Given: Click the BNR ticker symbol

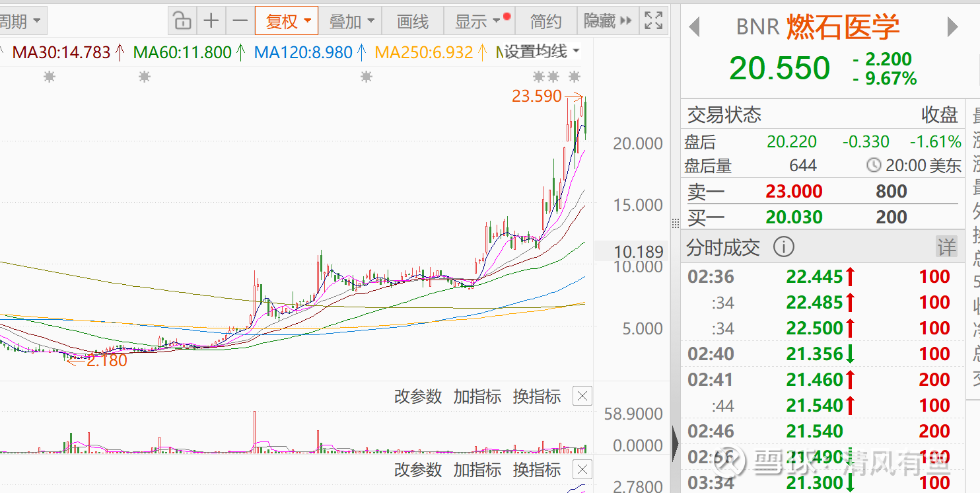Looking at the screenshot, I should 757,27.
